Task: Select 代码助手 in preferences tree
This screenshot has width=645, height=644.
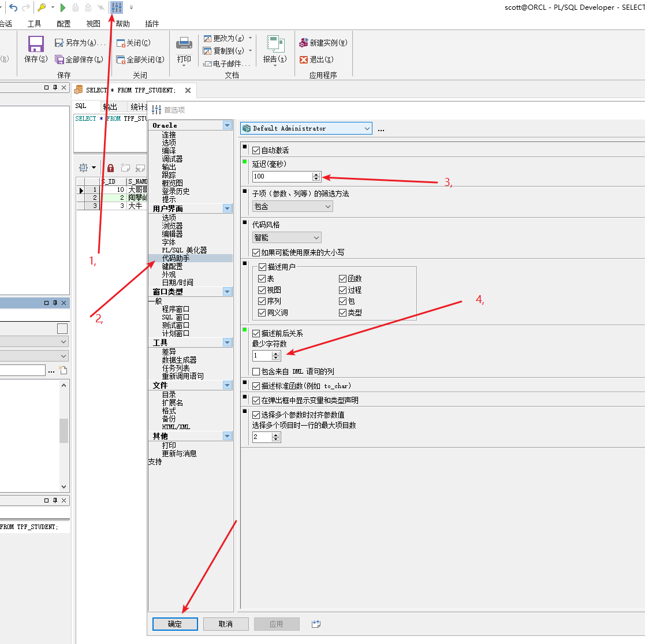Action: tap(176, 258)
